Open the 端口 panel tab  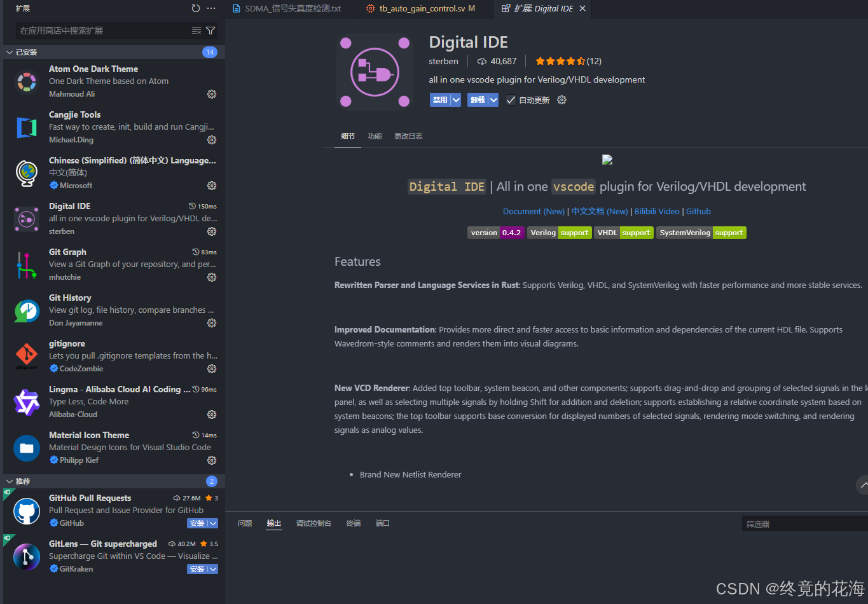[383, 523]
